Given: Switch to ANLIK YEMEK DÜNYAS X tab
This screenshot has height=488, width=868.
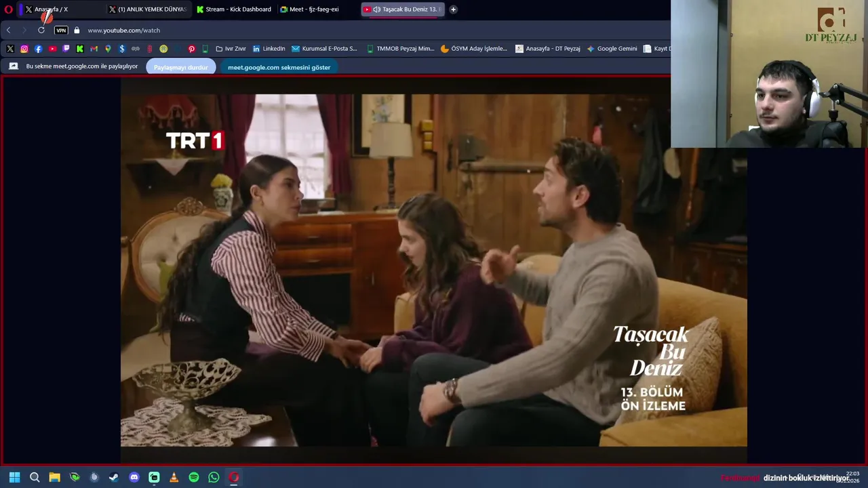Looking at the screenshot, I should [148, 9].
